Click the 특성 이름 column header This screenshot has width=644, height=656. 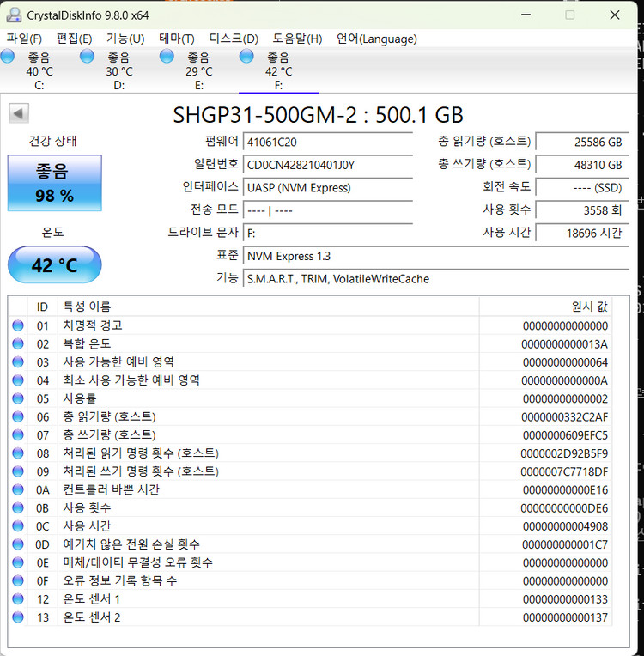268,307
